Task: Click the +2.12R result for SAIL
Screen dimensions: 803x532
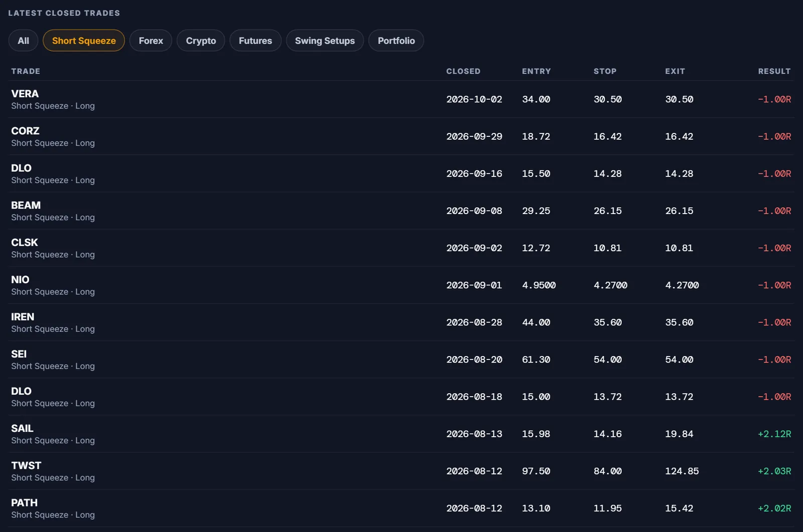Action: pyautogui.click(x=774, y=434)
